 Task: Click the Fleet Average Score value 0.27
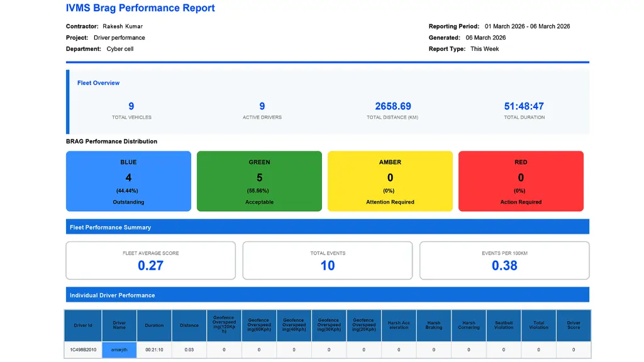(150, 266)
